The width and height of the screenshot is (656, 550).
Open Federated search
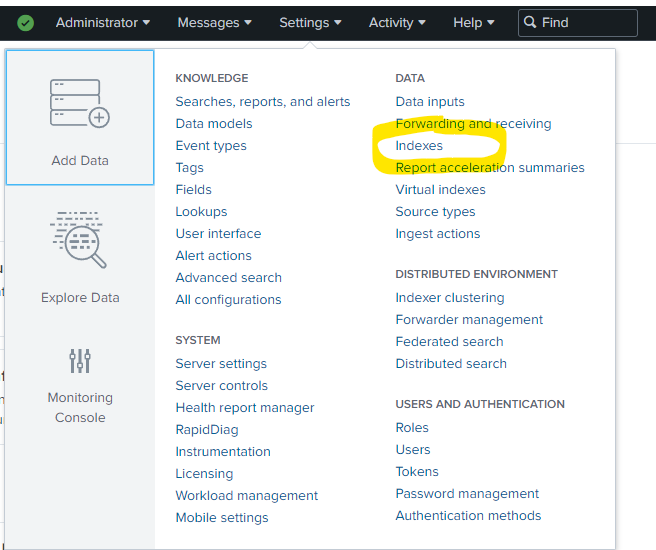449,342
